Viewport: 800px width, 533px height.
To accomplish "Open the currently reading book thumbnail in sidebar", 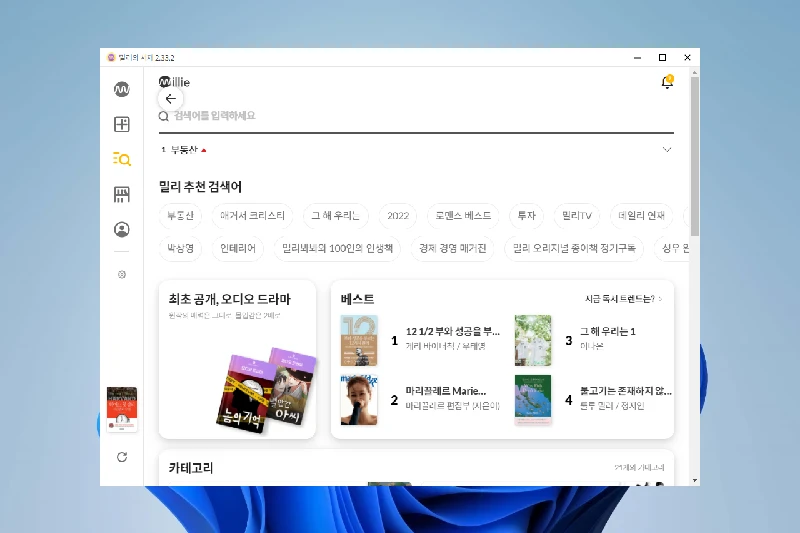I will click(x=121, y=410).
